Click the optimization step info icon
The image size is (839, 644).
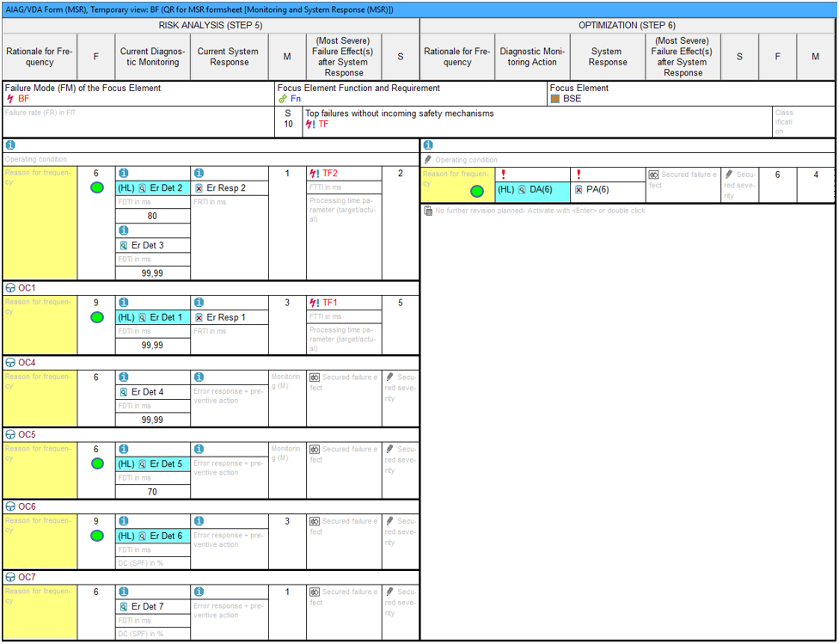(428, 145)
